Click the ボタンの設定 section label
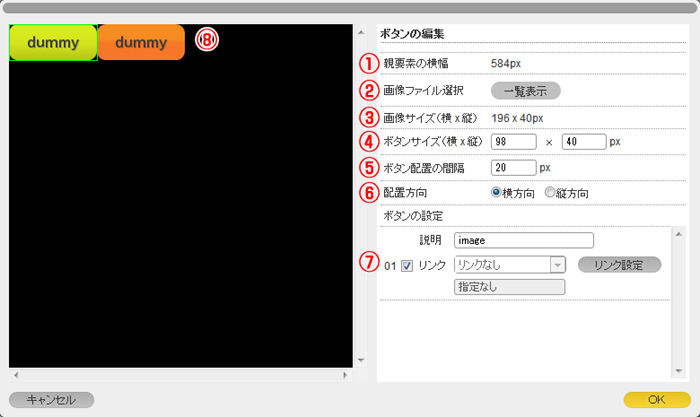This screenshot has width=700, height=417. pyautogui.click(x=413, y=217)
